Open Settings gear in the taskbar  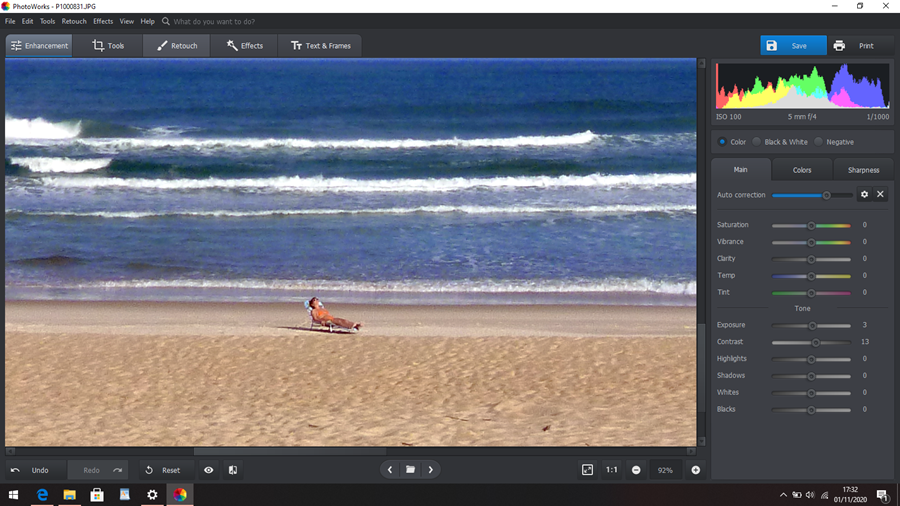pyautogui.click(x=152, y=495)
